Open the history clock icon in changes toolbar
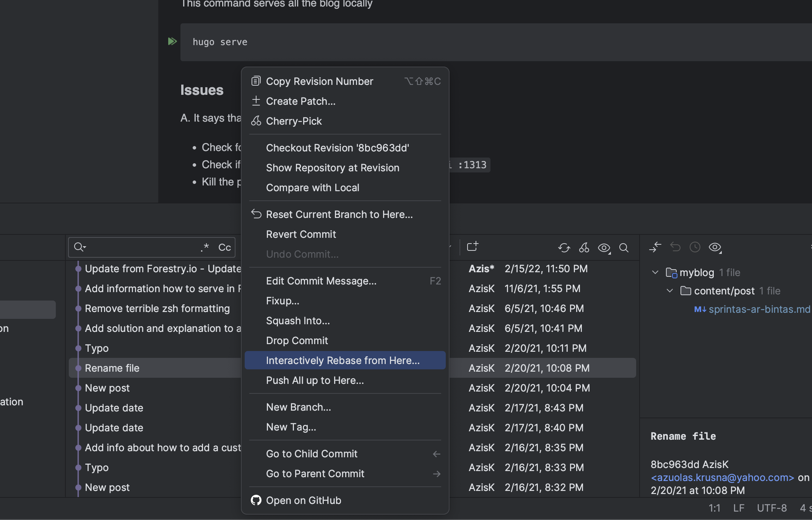The height and width of the screenshot is (520, 812). tap(695, 247)
